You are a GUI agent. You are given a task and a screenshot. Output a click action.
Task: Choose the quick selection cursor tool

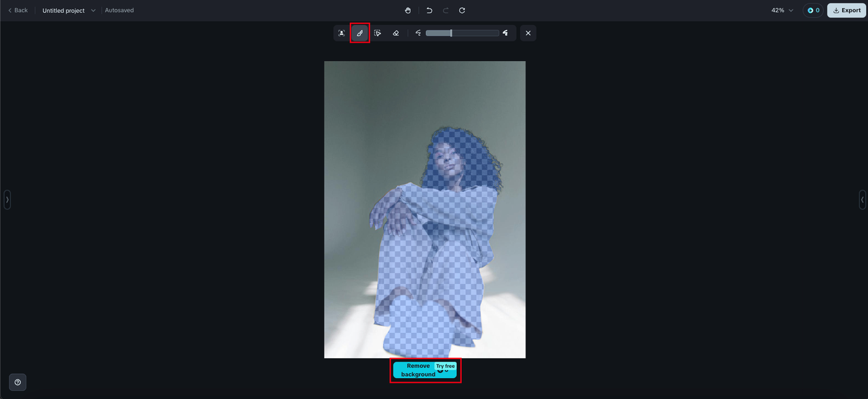378,33
